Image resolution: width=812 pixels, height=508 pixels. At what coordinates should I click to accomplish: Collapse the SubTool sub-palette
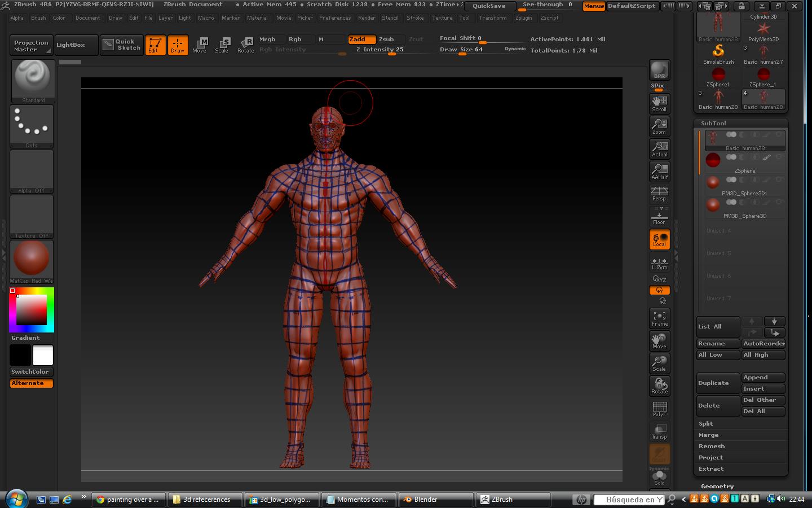click(x=713, y=123)
